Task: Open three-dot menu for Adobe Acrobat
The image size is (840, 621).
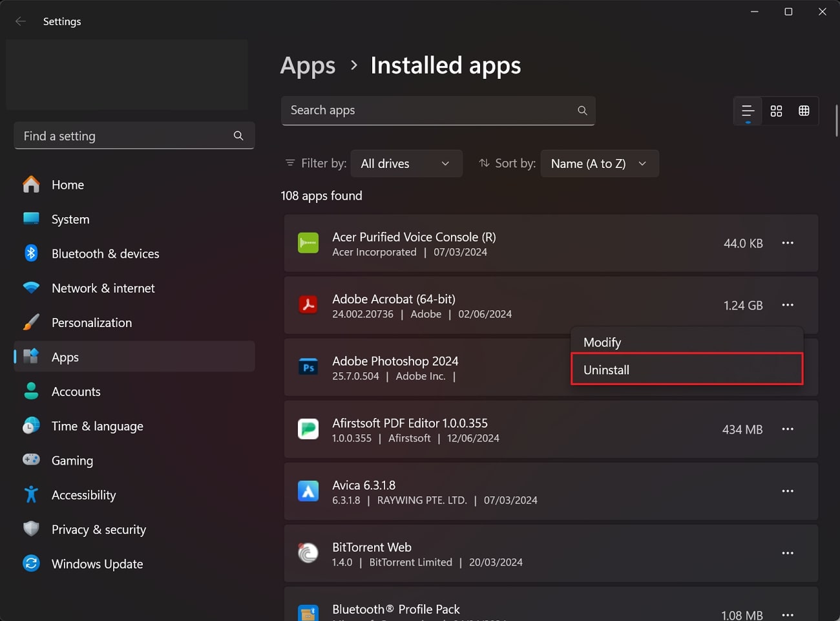Action: click(788, 305)
